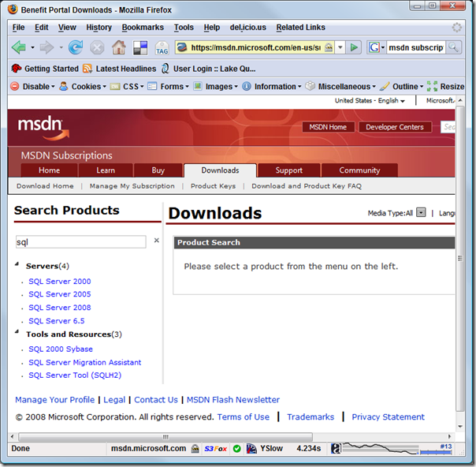Open the History menu

click(x=99, y=28)
